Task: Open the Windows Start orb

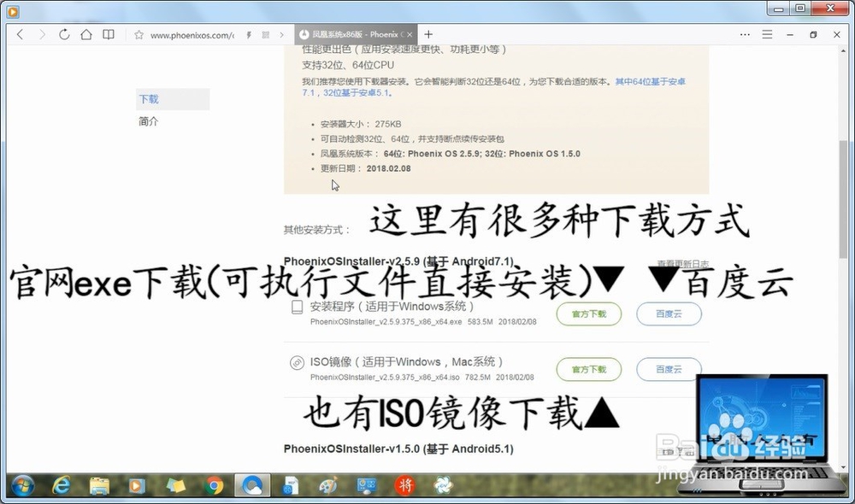Action: tap(23, 485)
